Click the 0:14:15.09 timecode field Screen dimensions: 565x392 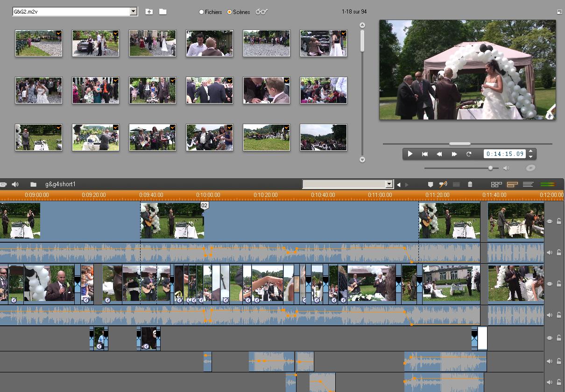pos(505,154)
